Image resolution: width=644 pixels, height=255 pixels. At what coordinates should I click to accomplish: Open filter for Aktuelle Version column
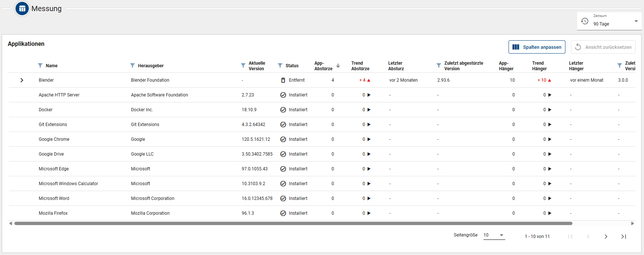point(243,66)
